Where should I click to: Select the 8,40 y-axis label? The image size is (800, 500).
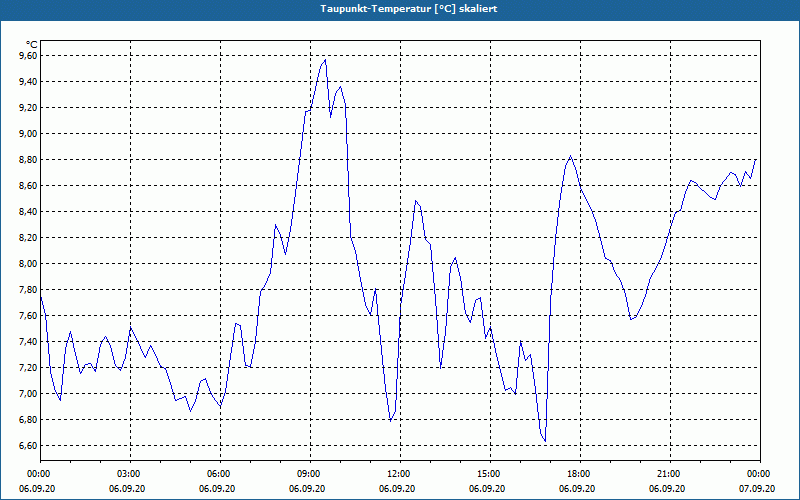[x=27, y=212]
